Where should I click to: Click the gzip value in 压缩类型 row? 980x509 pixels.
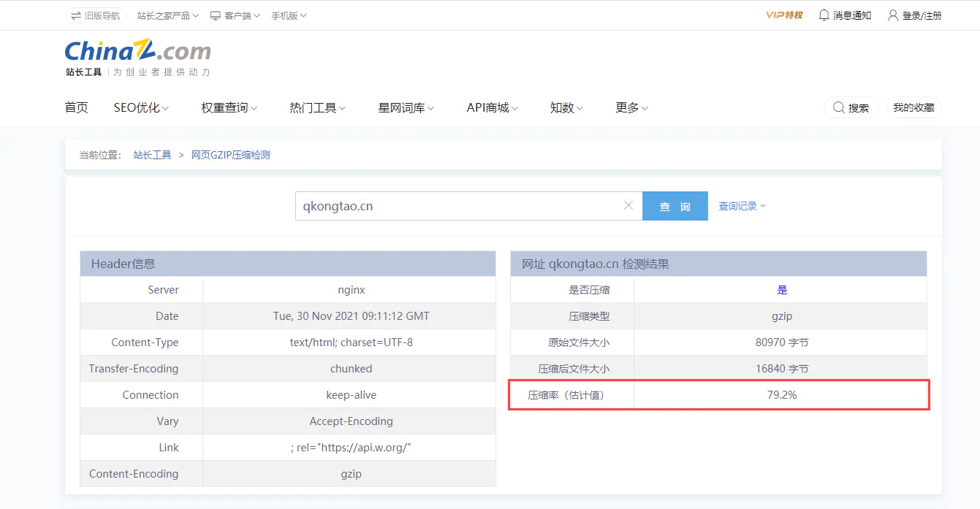point(782,316)
